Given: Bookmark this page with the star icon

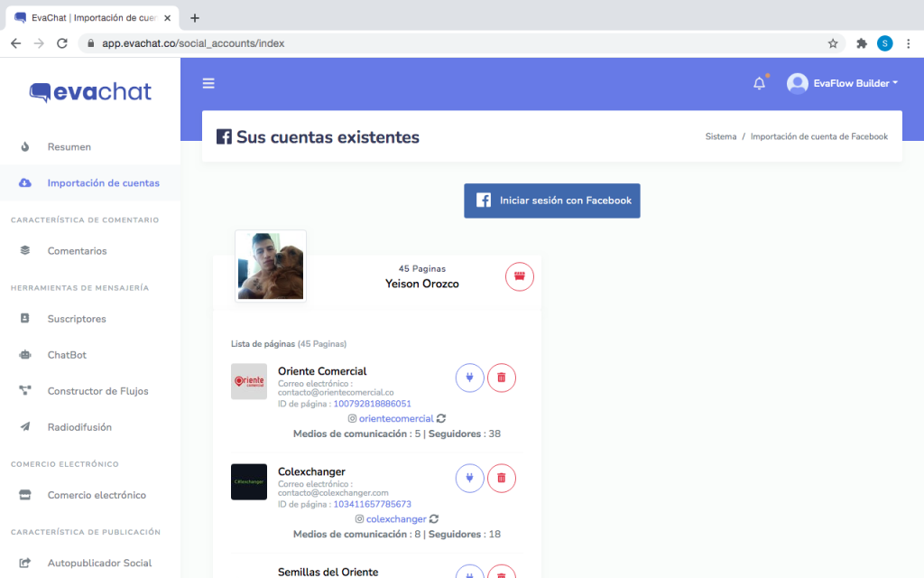Looking at the screenshot, I should (x=832, y=43).
